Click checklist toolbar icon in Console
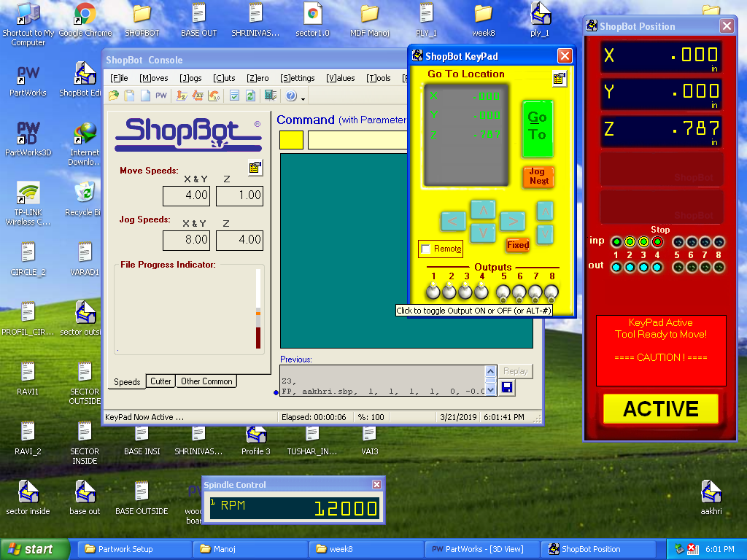This screenshot has height=560, width=747. pyautogui.click(x=234, y=96)
